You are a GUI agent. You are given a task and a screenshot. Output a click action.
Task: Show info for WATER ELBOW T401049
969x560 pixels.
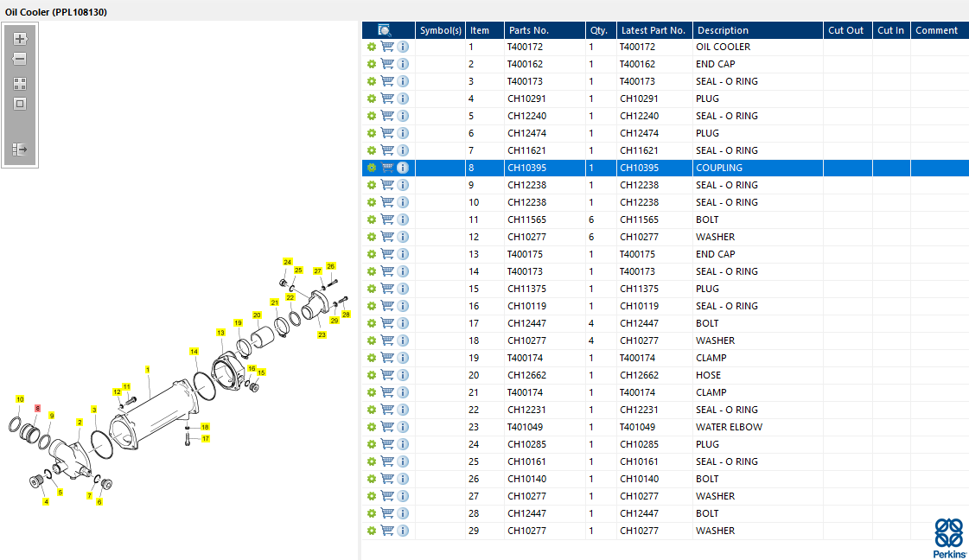click(x=403, y=427)
